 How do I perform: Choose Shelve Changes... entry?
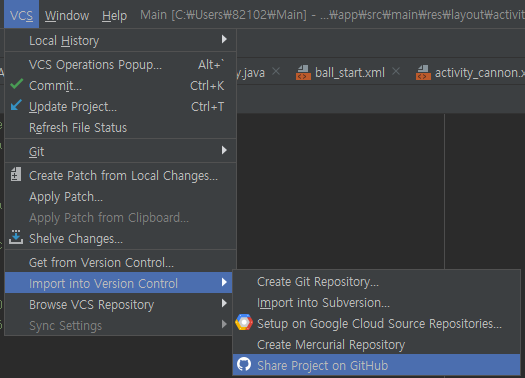tap(121, 238)
